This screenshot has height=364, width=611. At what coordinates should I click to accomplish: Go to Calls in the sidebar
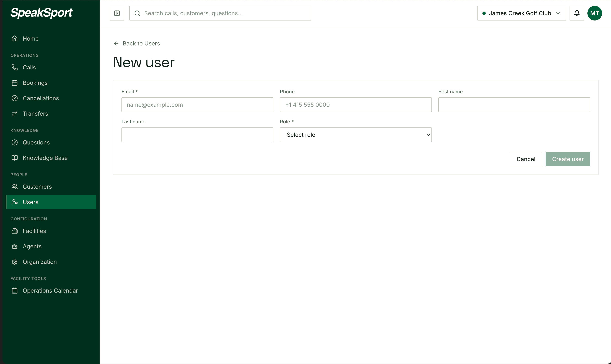(x=51, y=67)
